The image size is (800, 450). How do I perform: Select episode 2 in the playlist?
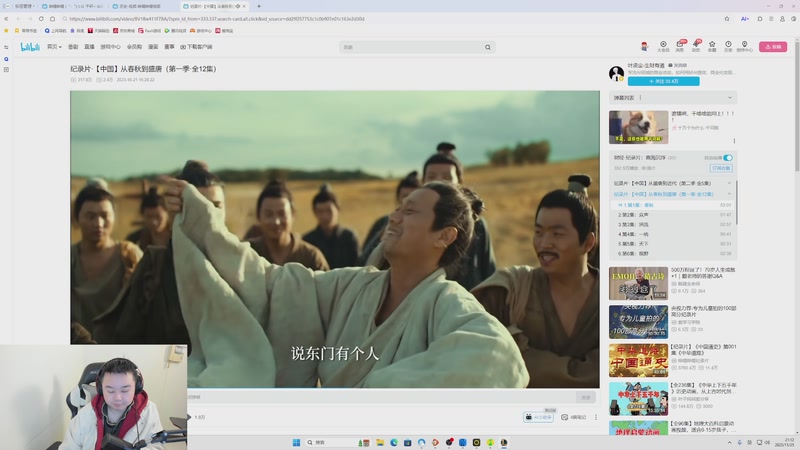pyautogui.click(x=673, y=215)
